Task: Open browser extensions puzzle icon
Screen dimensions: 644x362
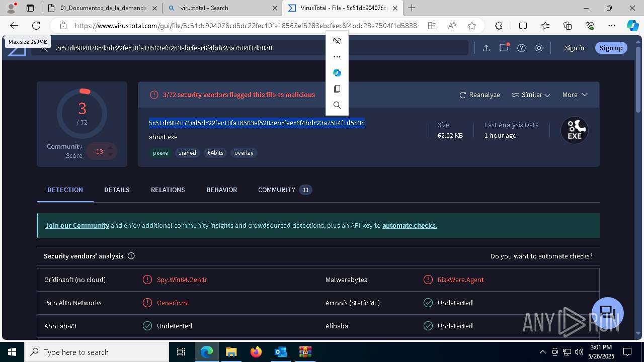Action: click(499, 26)
